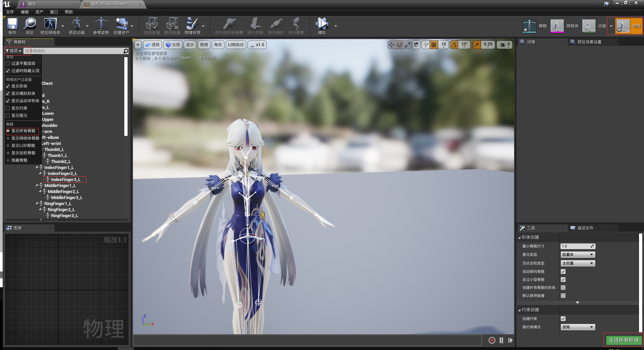Click the record button below viewport
The width and height of the screenshot is (644, 350).
pos(492,340)
